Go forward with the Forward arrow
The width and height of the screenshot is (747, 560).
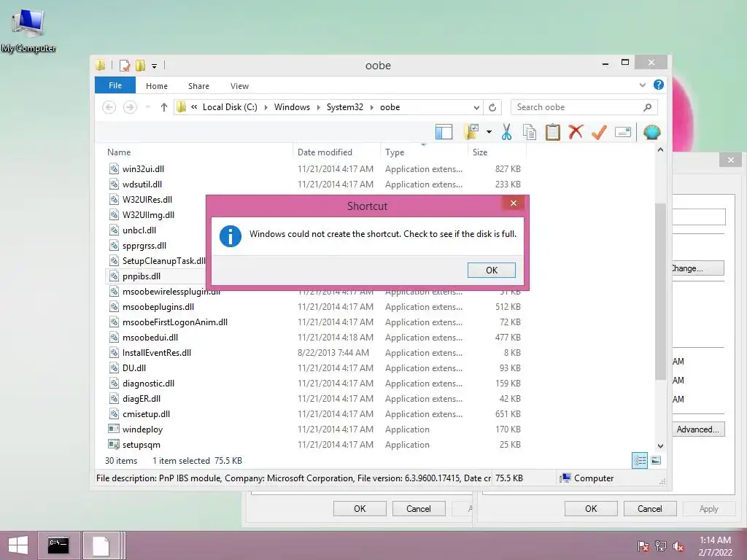130,107
